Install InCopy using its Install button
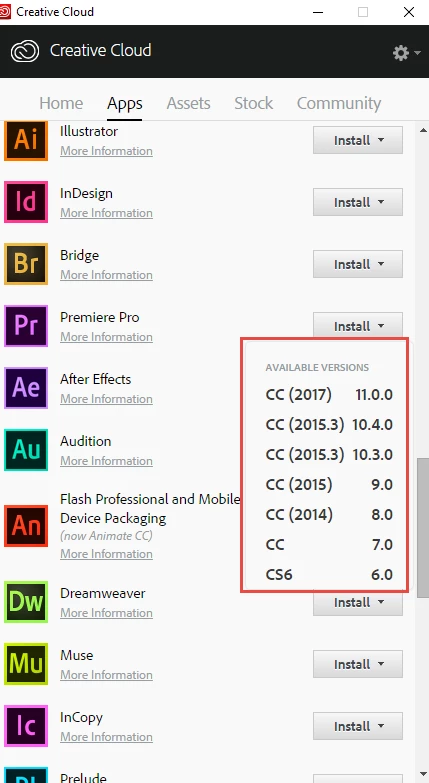429x783 pixels. pyautogui.click(x=358, y=726)
